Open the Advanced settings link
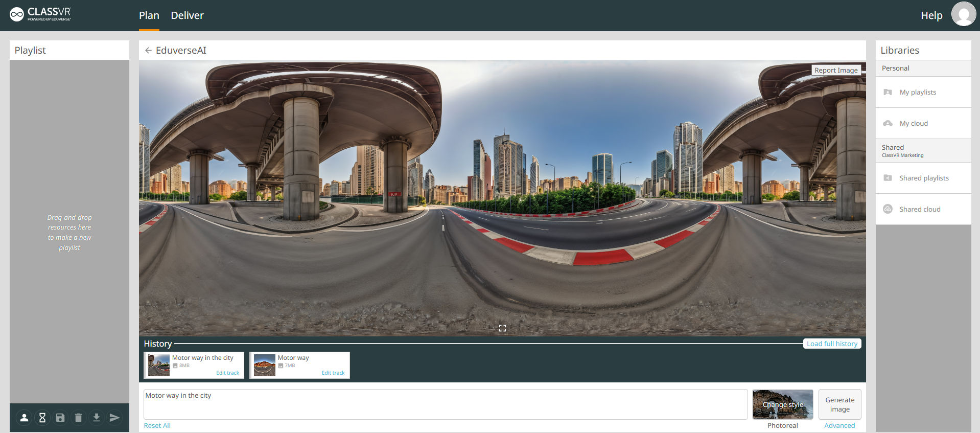980x433 pixels. pyautogui.click(x=839, y=425)
